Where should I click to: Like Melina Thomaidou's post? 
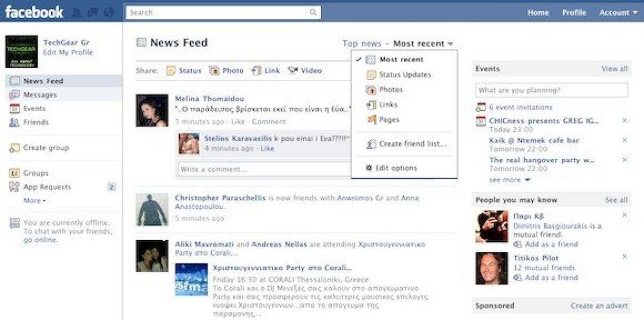click(238, 122)
